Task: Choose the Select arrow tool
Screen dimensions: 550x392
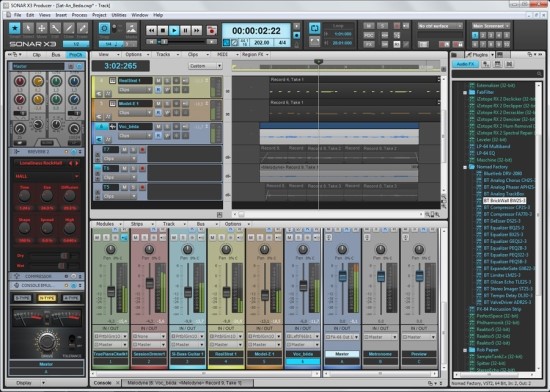Action: (x=28, y=28)
